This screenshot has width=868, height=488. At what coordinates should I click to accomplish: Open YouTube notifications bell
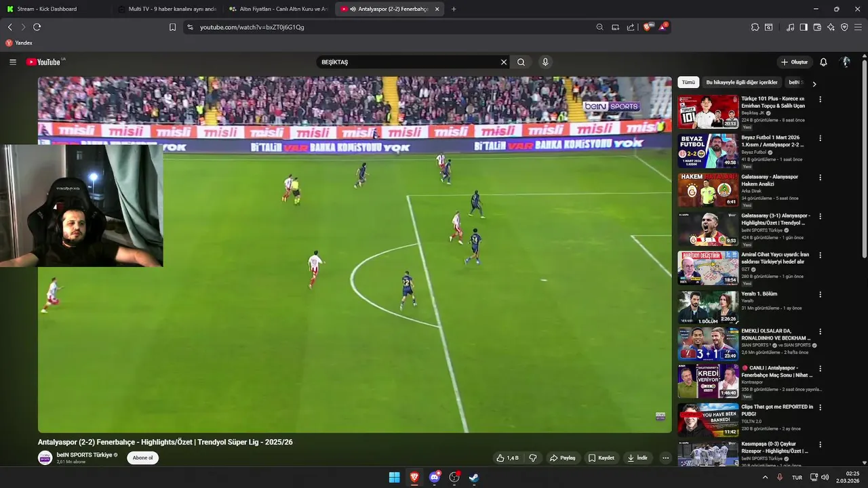point(823,62)
